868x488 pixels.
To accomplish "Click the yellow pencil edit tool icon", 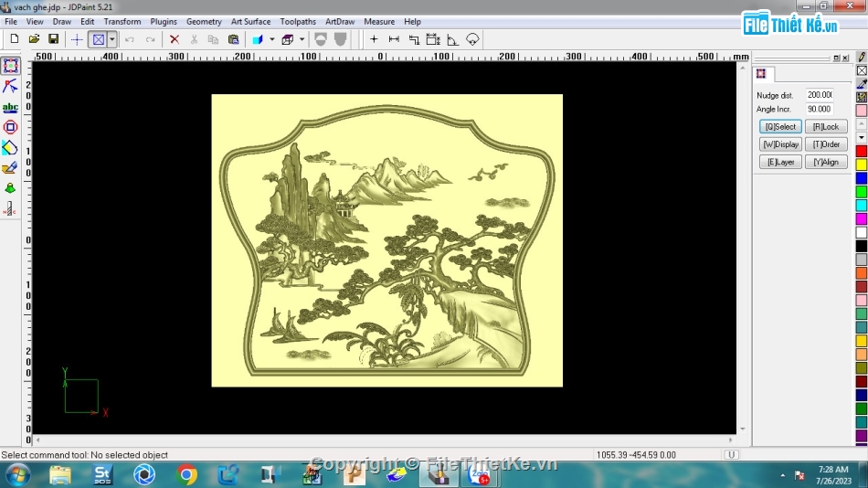I will click(11, 168).
